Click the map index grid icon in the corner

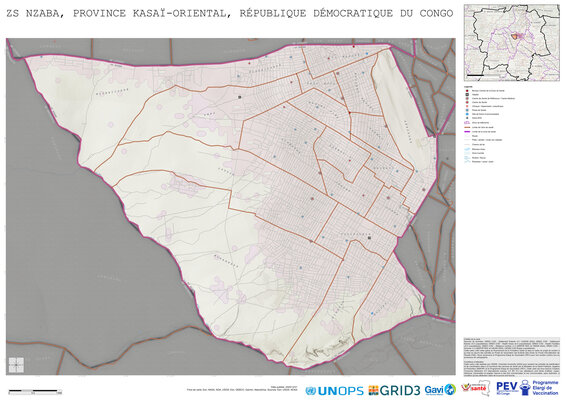(16, 365)
